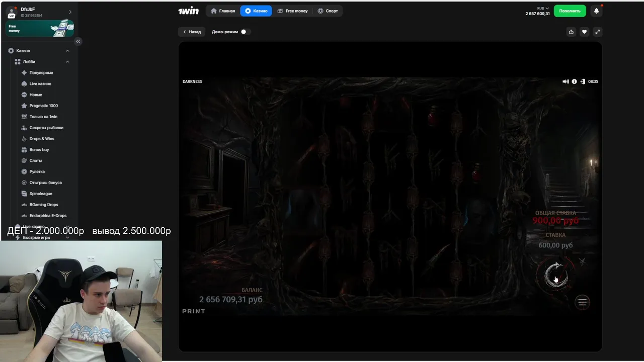This screenshot has height=362, width=644.
Task: Exit the game via door icon
Action: point(583,81)
